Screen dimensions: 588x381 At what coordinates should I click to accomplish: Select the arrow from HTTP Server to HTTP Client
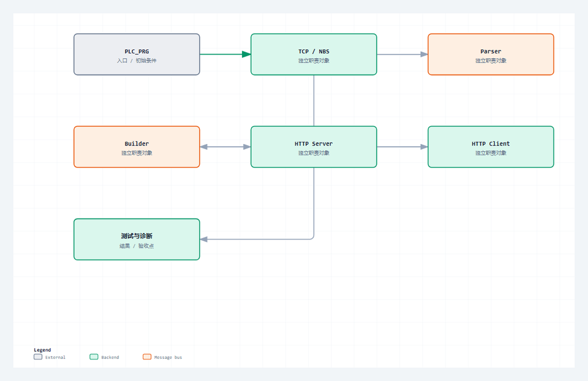point(402,147)
